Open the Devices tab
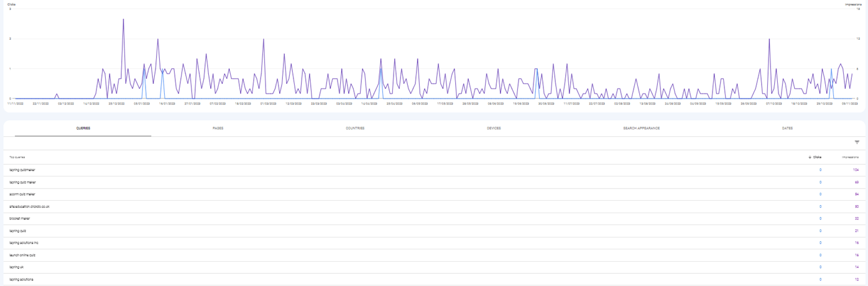Screen dimensions: 868x286 pos(494,128)
